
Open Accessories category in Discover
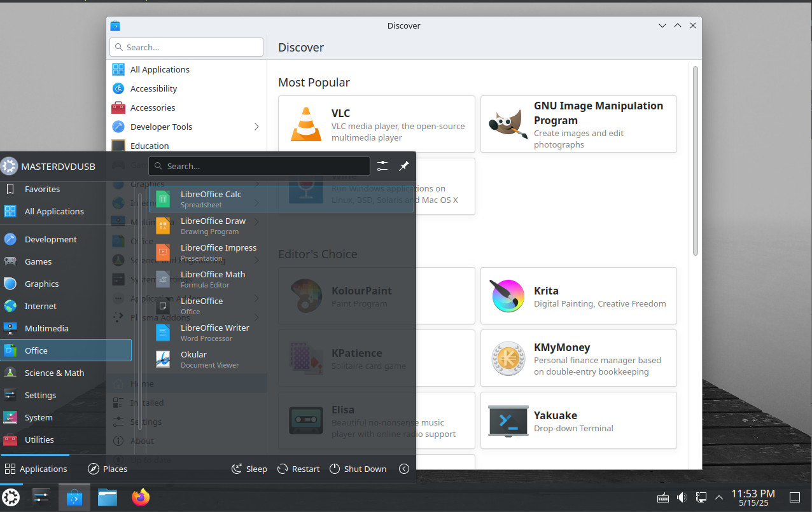click(x=186, y=107)
